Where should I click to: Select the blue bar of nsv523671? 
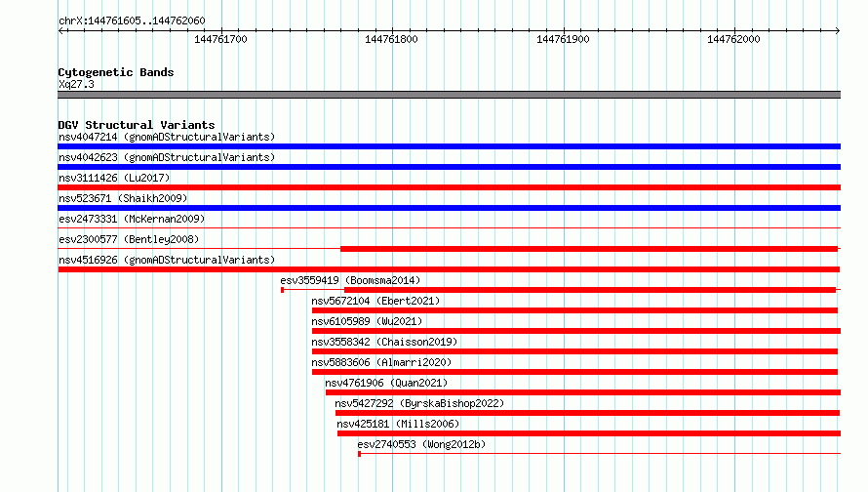click(x=449, y=208)
